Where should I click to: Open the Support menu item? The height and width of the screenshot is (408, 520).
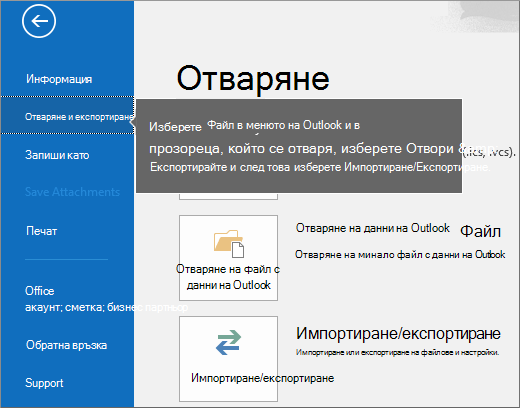click(44, 383)
